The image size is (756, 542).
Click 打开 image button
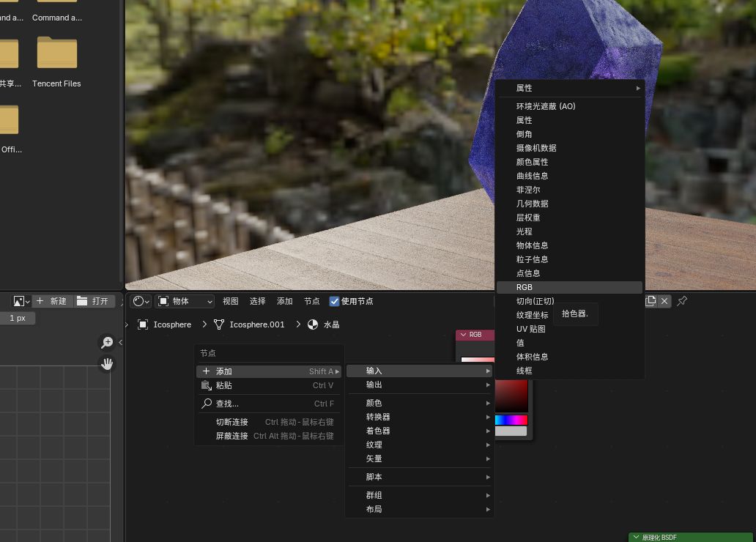pyautogui.click(x=94, y=301)
